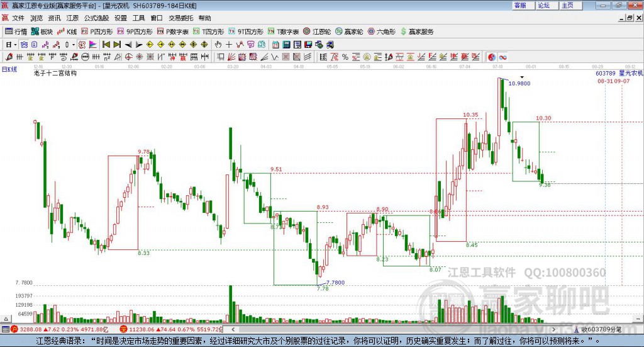Click the black left arrow icon
Image resolution: width=644 pixels, height=347 pixels.
(x=128, y=45)
